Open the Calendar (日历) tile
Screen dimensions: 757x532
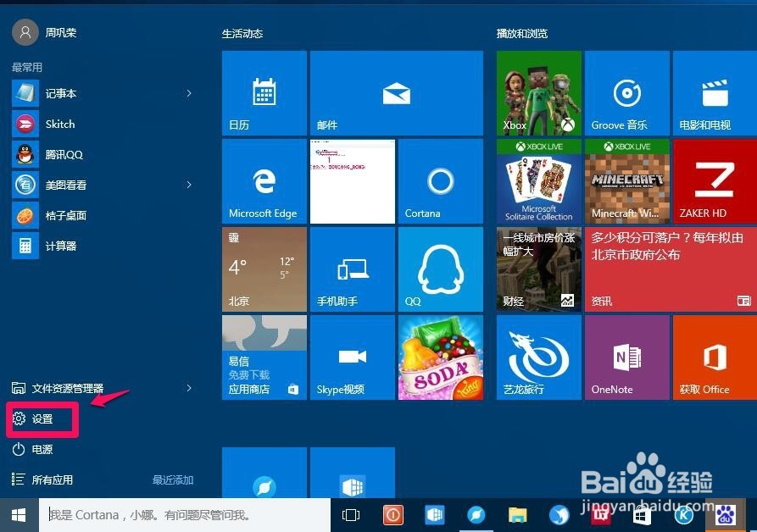click(264, 93)
